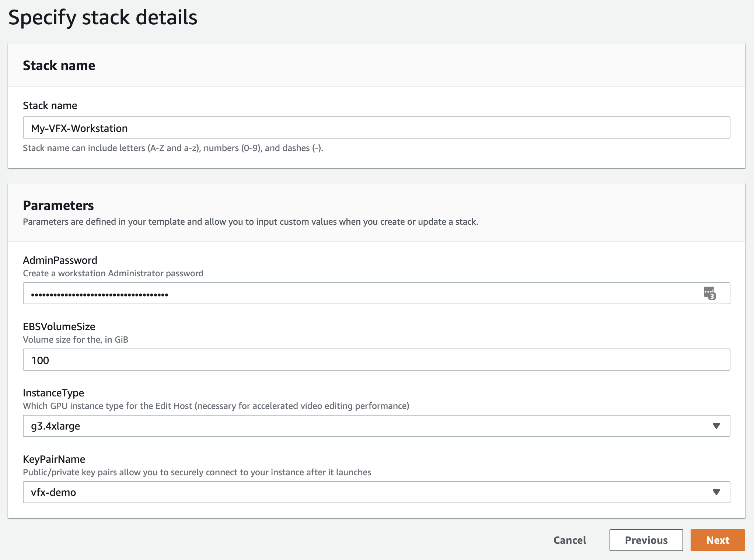Cancel the stack creation

tap(570, 540)
